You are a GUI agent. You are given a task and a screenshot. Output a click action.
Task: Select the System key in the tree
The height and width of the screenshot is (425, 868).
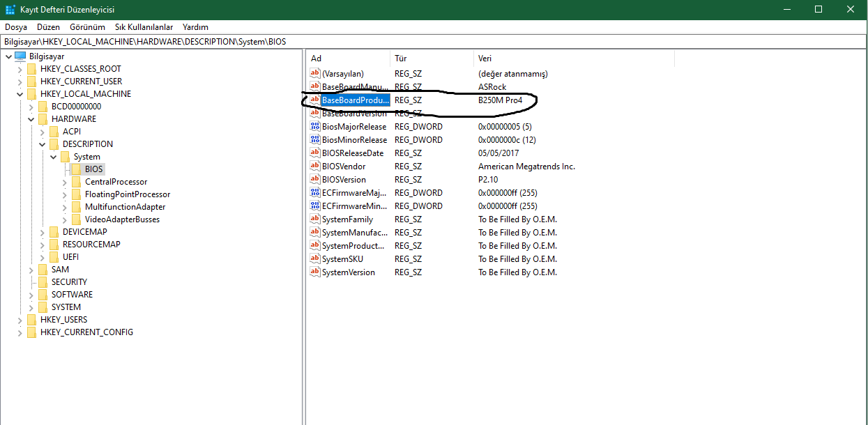[x=87, y=157]
